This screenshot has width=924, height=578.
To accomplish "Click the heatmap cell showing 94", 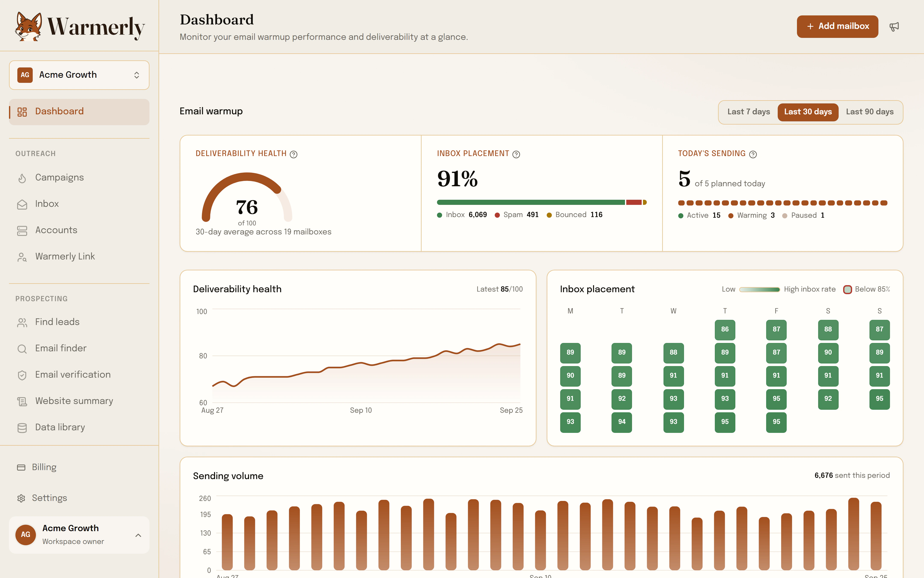I will [622, 422].
